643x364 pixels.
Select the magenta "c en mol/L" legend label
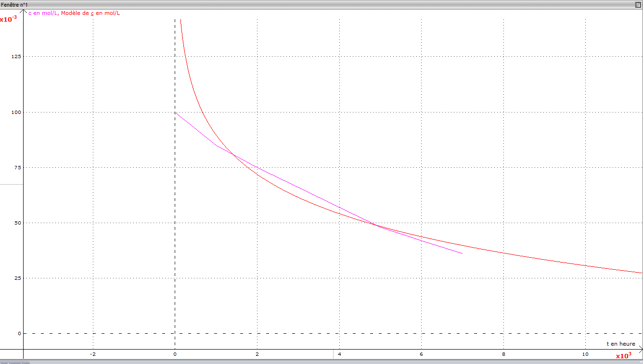point(42,13)
